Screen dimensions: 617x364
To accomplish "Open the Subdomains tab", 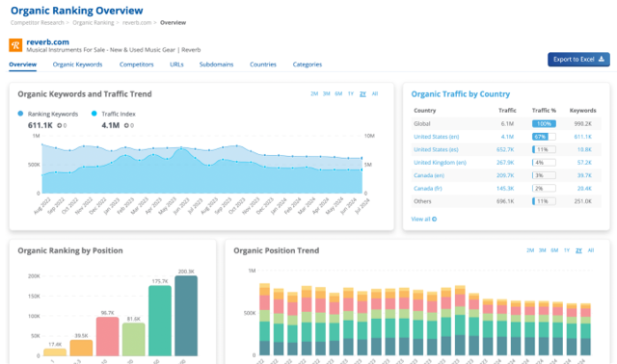I will point(216,65).
